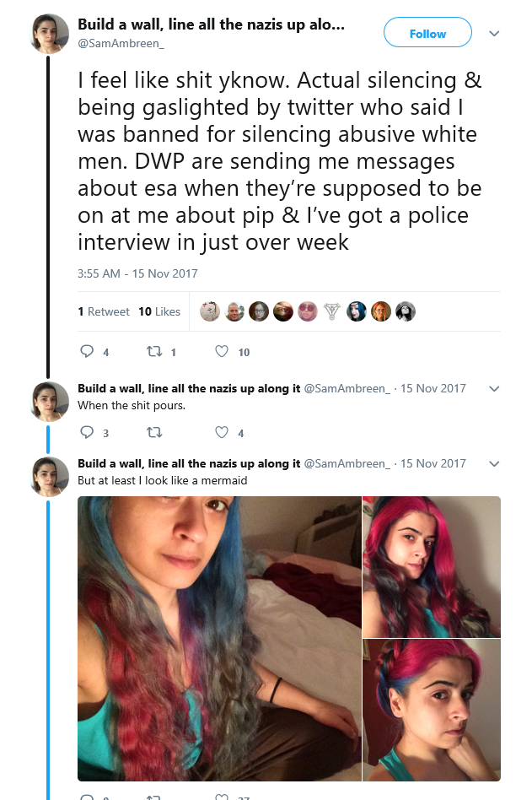Open the last liker avatar in row
Screen dimensions: 532x800
coord(406,311)
